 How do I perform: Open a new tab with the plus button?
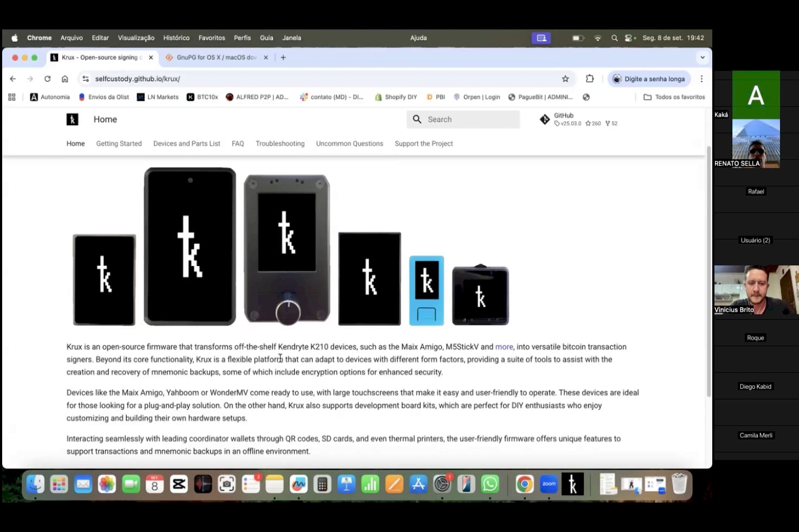283,57
